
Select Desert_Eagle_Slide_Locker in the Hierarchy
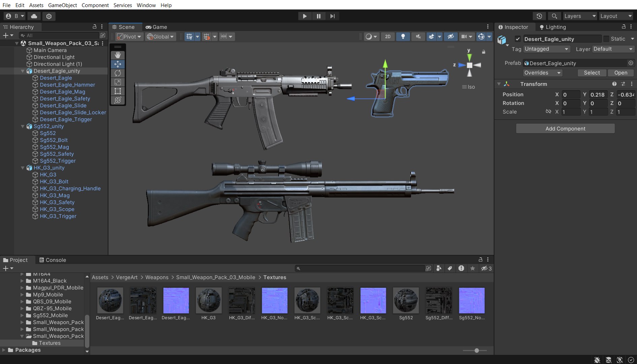[73, 113]
